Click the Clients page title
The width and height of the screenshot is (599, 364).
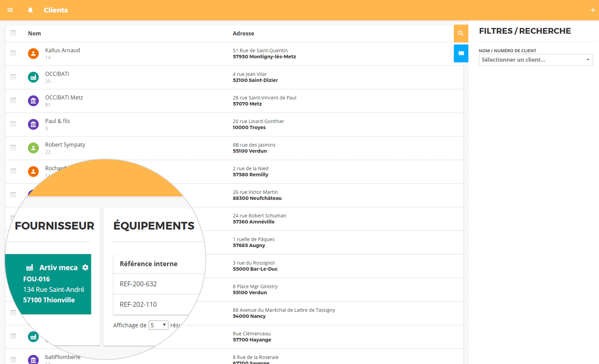click(56, 10)
